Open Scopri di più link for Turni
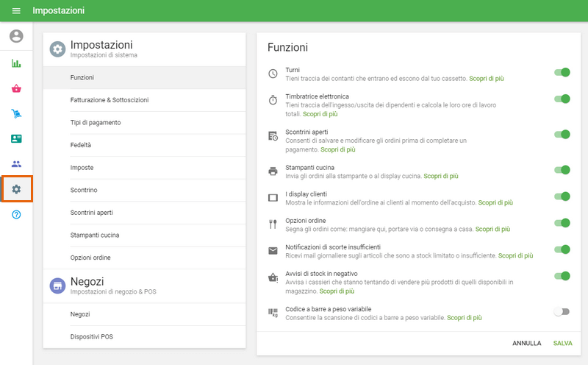Viewport: 588px width, 365px height. tap(487, 78)
